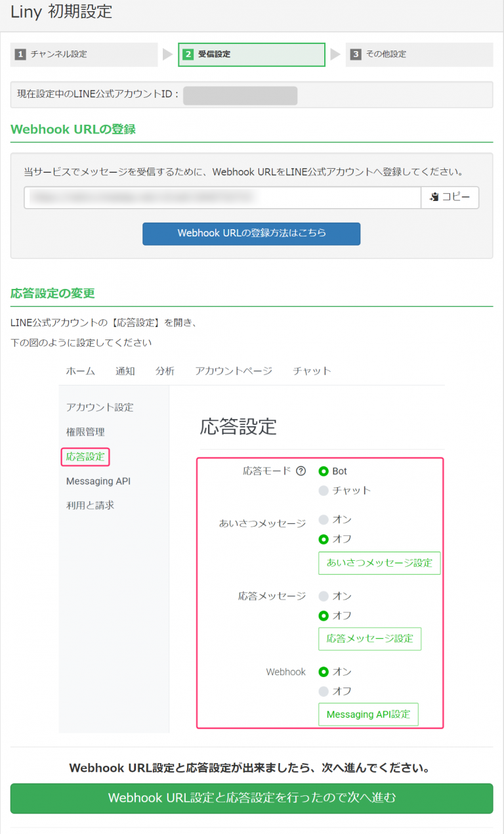Open あいさつメッセージ設定 button
Image resolution: width=504 pixels, height=834 pixels.
click(x=379, y=563)
